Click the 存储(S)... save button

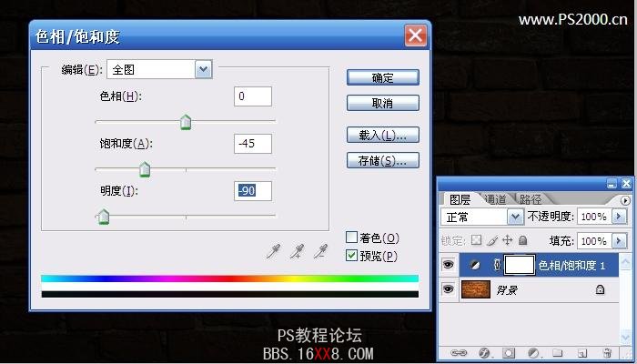click(383, 160)
